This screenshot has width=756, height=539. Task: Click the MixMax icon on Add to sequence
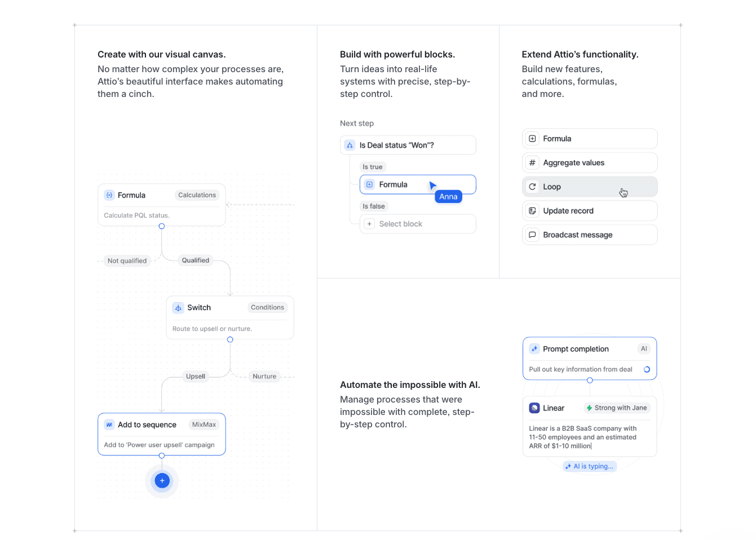(x=109, y=424)
